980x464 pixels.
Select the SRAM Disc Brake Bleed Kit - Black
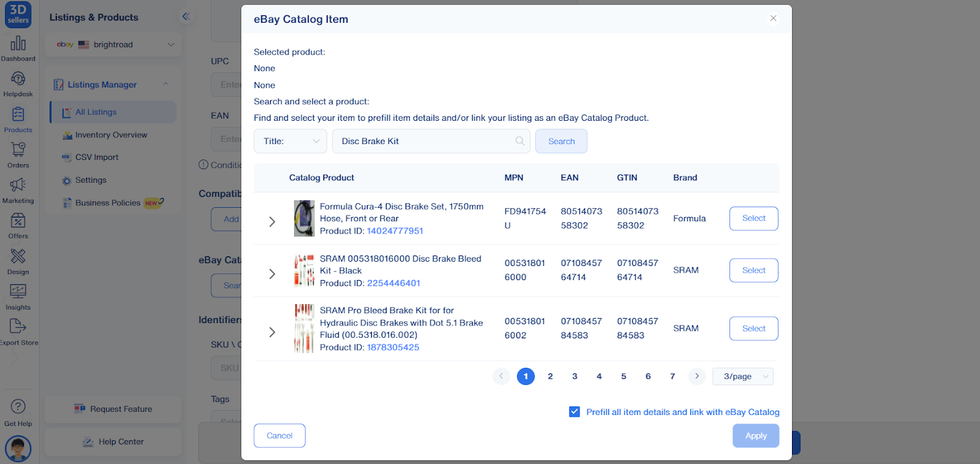[x=753, y=270]
